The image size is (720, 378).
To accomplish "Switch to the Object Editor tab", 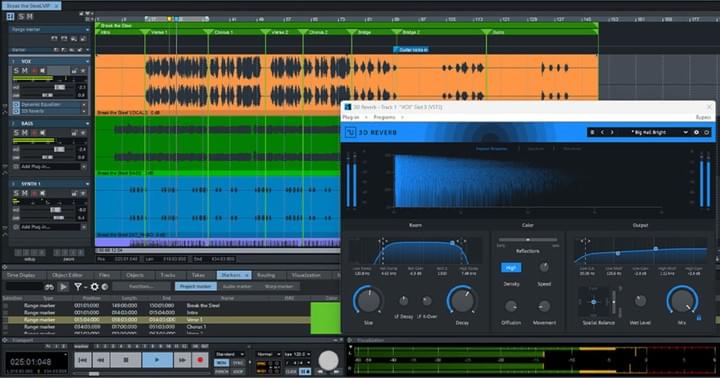I will (67, 275).
